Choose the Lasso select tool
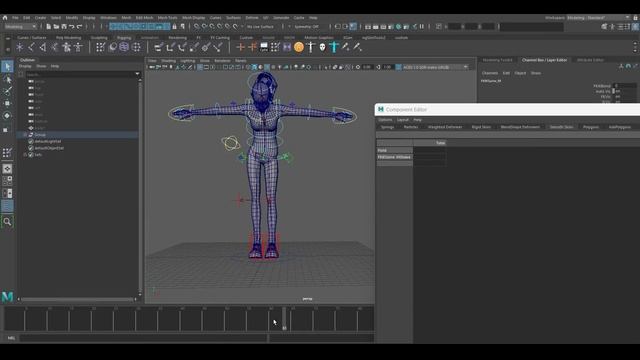 7,79
